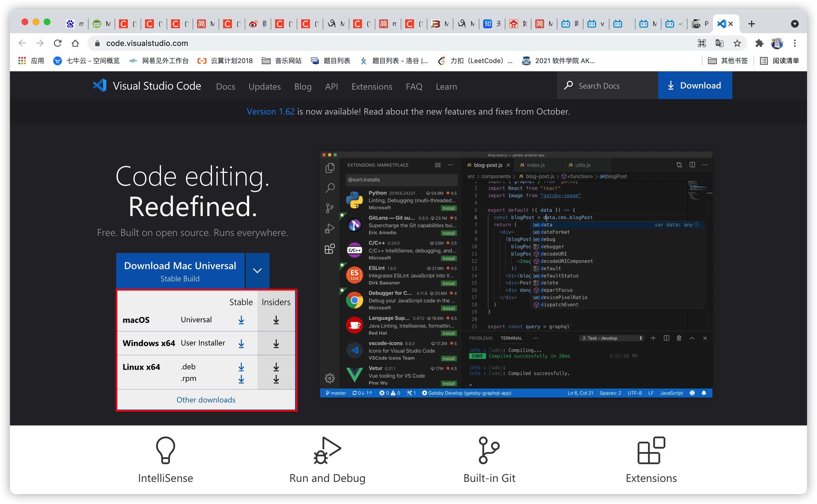This screenshot has width=817, height=504.
Task: Open the 音乐网站 bookmark folder
Action: point(281,61)
